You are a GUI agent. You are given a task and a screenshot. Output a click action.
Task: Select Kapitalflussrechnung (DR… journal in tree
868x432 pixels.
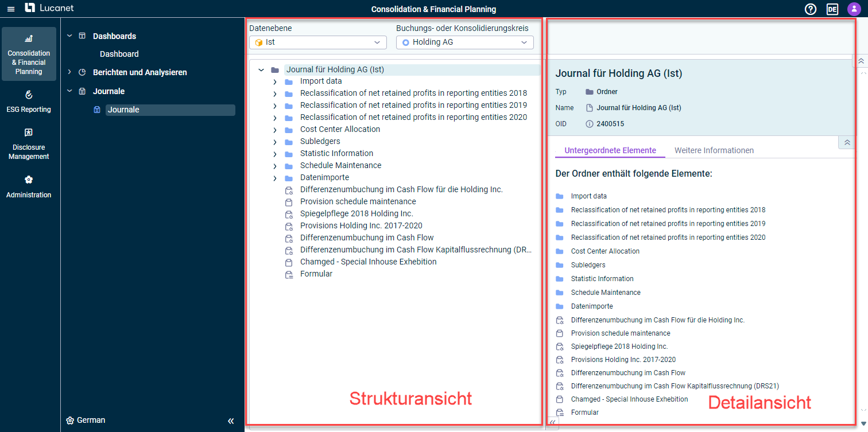416,250
